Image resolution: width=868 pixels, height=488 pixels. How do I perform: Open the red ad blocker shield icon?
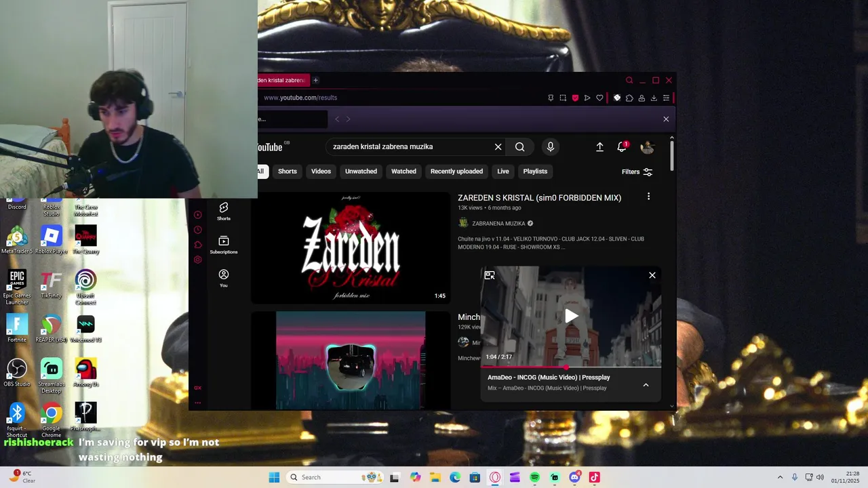pos(575,98)
